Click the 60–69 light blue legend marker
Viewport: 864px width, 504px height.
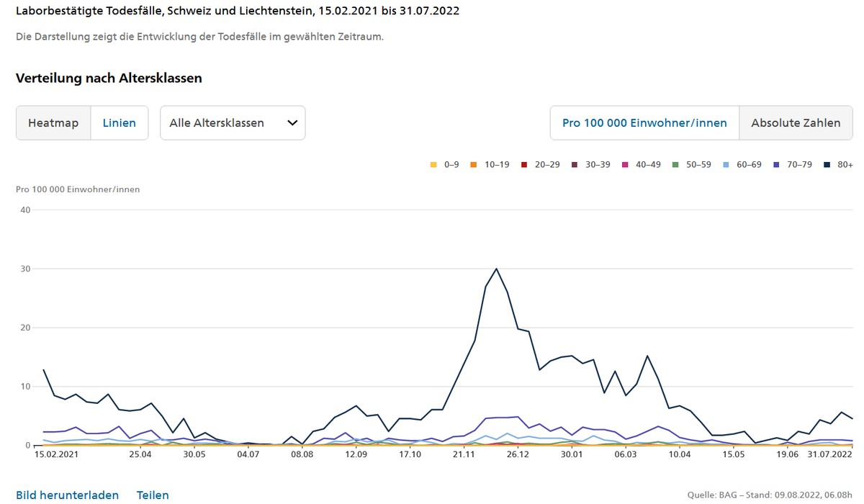[x=726, y=165]
